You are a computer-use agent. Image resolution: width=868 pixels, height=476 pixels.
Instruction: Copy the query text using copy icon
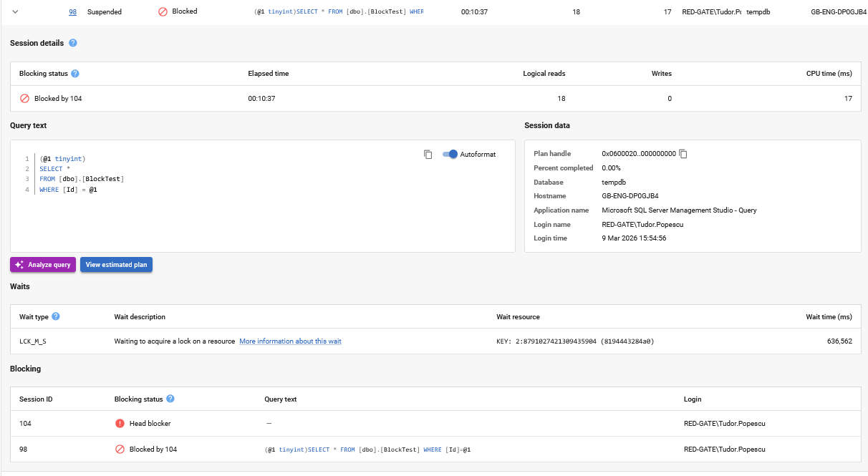point(428,155)
